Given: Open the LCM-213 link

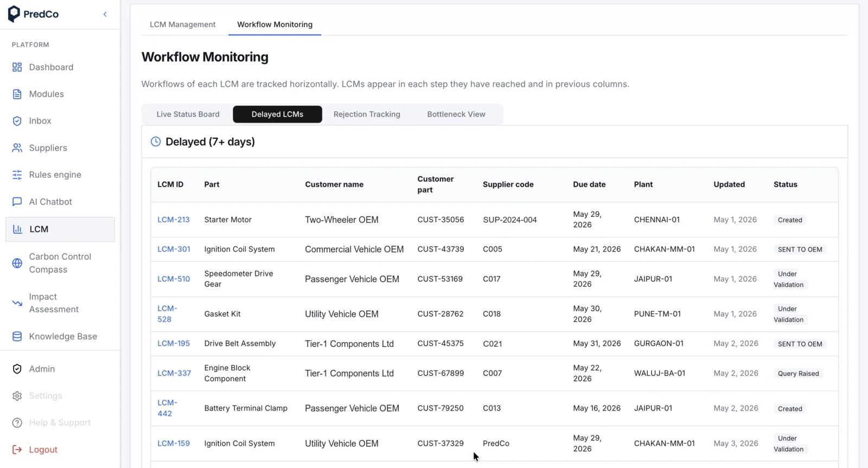Looking at the screenshot, I should [x=174, y=220].
